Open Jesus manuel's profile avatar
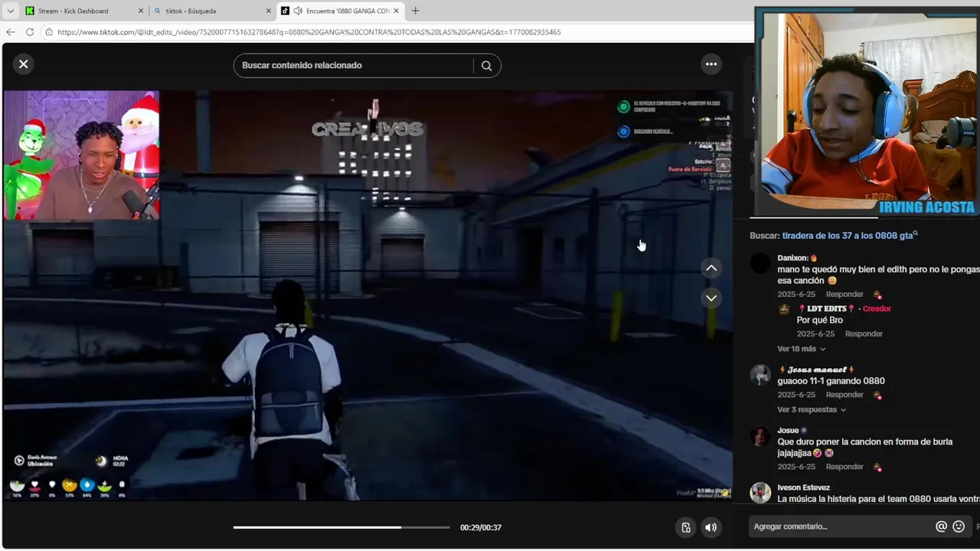Image resolution: width=980 pixels, height=551 pixels. [x=760, y=375]
